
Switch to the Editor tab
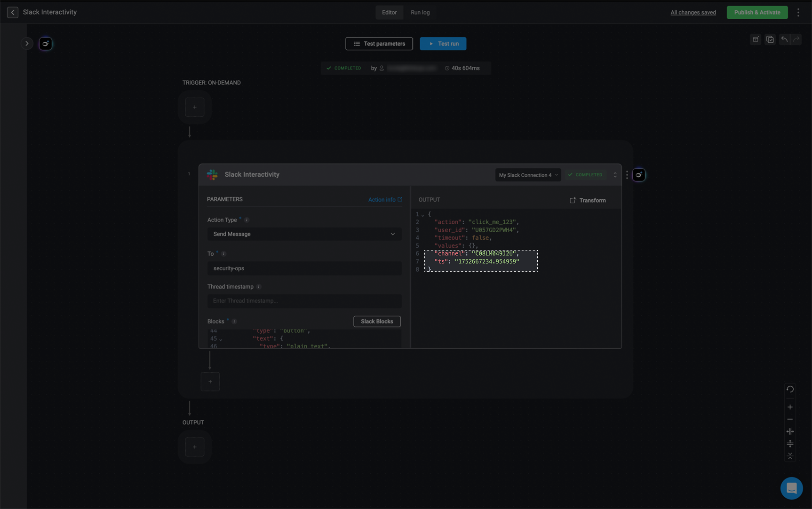pos(389,12)
